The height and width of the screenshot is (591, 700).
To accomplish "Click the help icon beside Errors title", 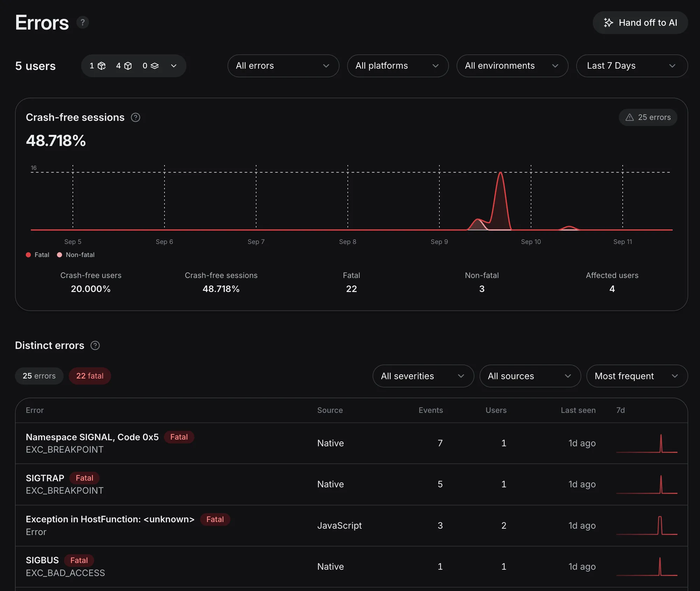I will (83, 22).
